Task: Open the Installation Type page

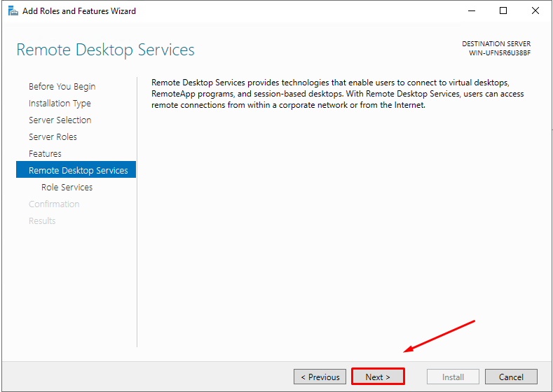Action: (x=60, y=104)
